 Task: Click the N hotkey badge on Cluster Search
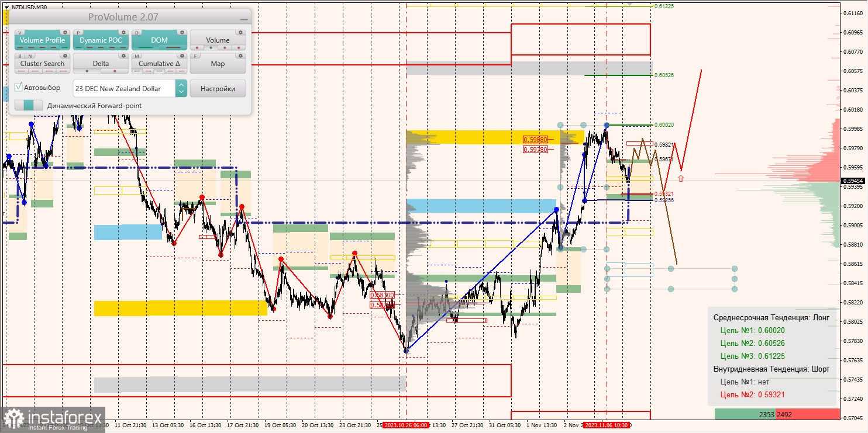tap(30, 56)
